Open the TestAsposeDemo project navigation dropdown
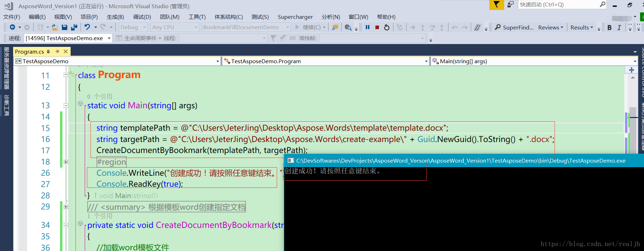This screenshot has width=644, height=251. (x=117, y=61)
